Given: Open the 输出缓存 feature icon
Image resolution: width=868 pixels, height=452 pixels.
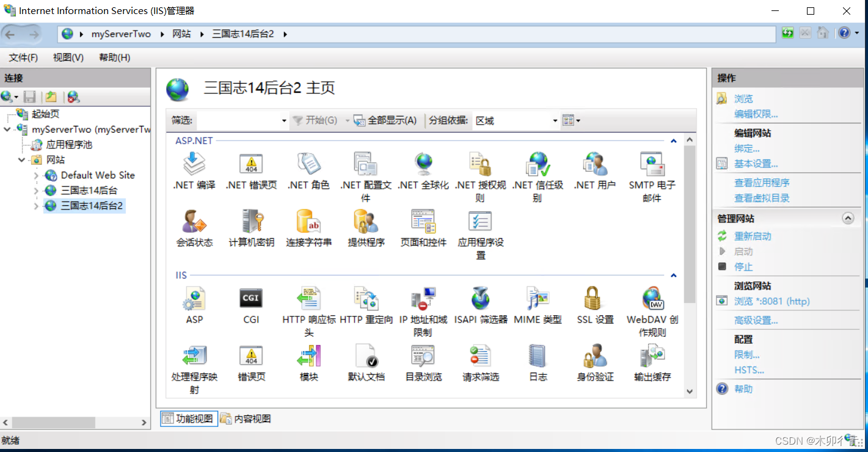Looking at the screenshot, I should (x=652, y=355).
